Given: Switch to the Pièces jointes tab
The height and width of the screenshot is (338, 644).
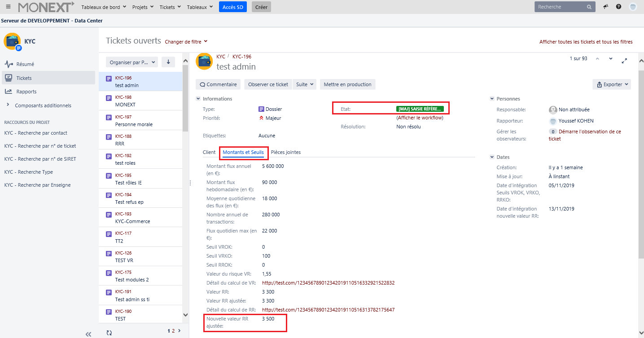Looking at the screenshot, I should tap(285, 152).
